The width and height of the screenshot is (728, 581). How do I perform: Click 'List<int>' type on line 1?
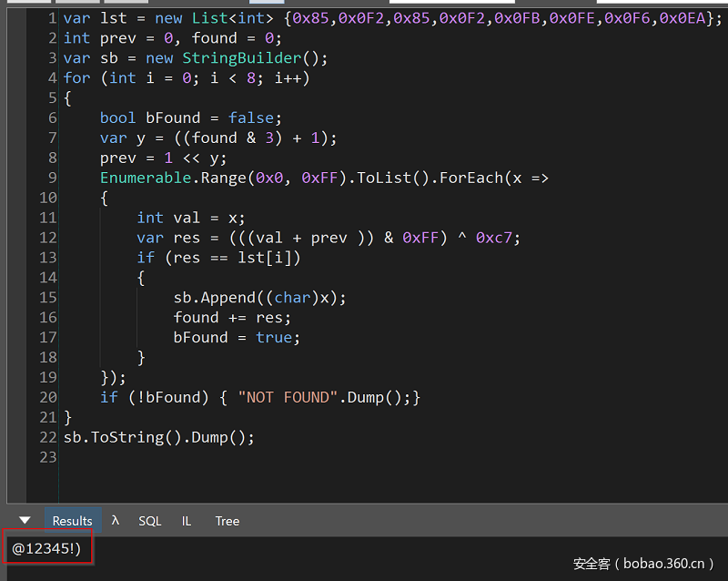(233, 18)
